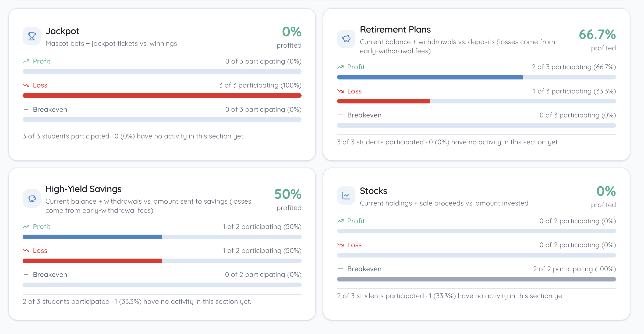Click the 0% profited value in Stocks card

coord(606,191)
